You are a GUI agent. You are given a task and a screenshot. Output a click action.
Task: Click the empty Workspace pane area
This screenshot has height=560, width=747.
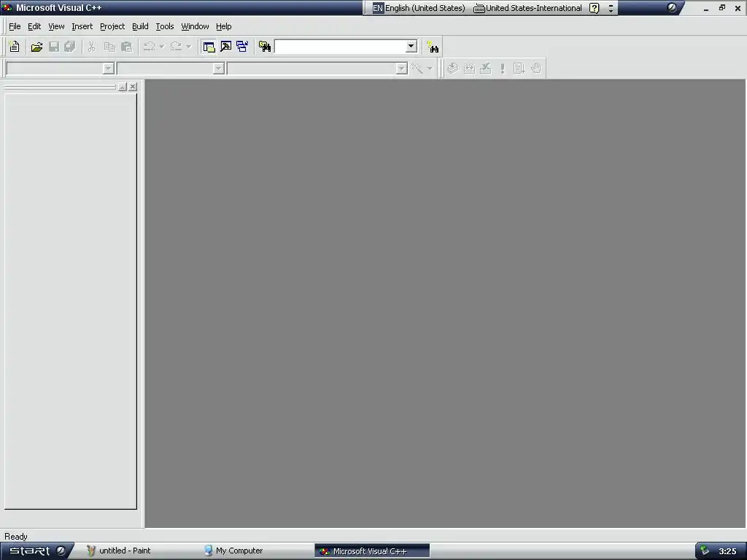point(71,301)
